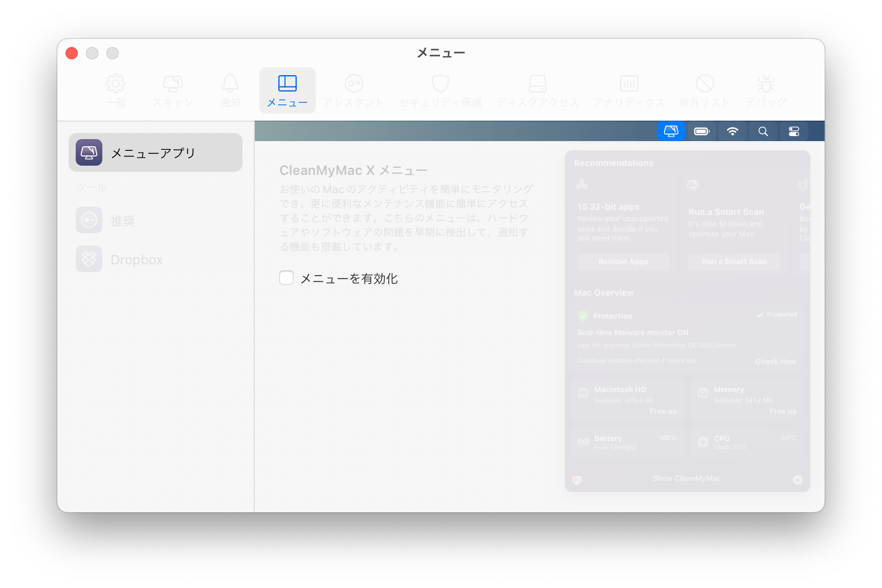Open the ディスクアクセス (Disk Access) tab

[538, 91]
